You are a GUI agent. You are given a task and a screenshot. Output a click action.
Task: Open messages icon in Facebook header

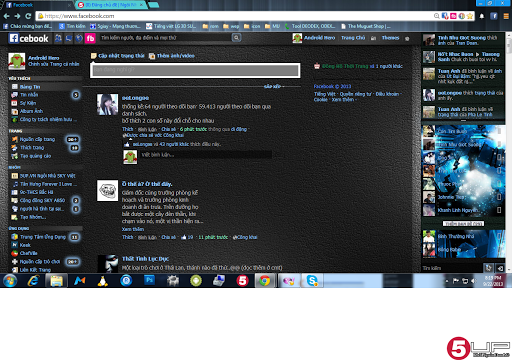tap(68, 38)
